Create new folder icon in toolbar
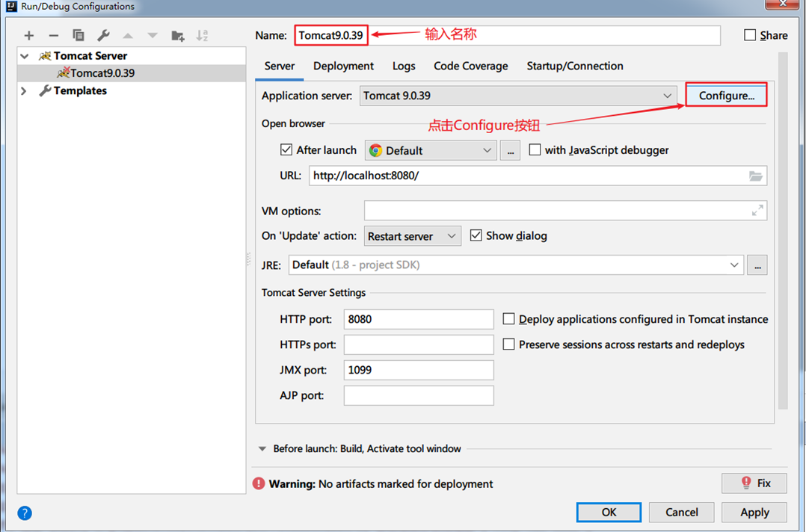The image size is (806, 532). (x=177, y=35)
